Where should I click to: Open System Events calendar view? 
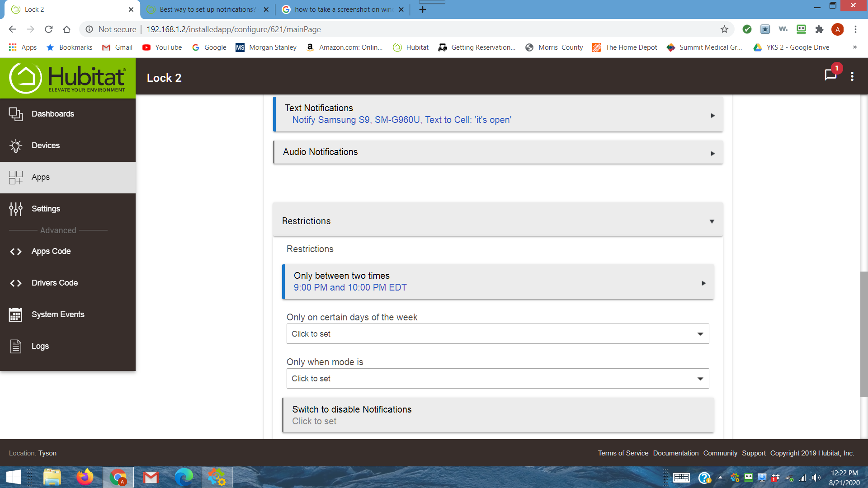[x=58, y=314]
